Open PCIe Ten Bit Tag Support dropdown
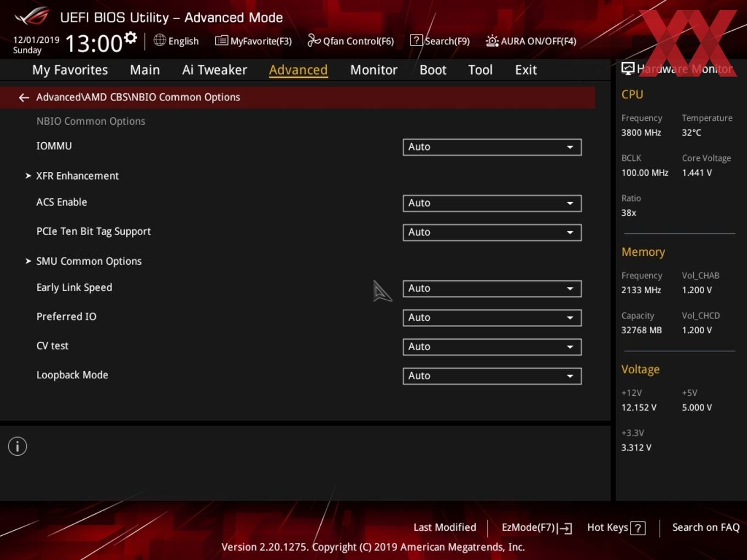This screenshot has height=560, width=747. tap(492, 232)
